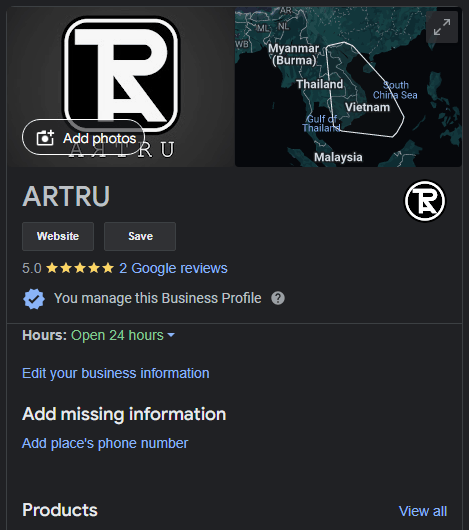This screenshot has width=469, height=530.
Task: Click the Thailand label on map
Action: (319, 84)
